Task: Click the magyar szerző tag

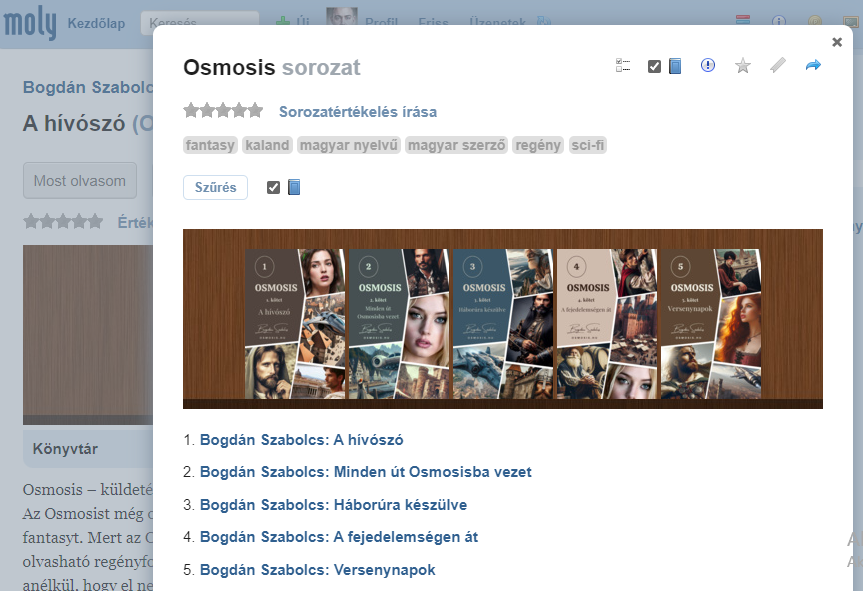Action: pyautogui.click(x=457, y=145)
